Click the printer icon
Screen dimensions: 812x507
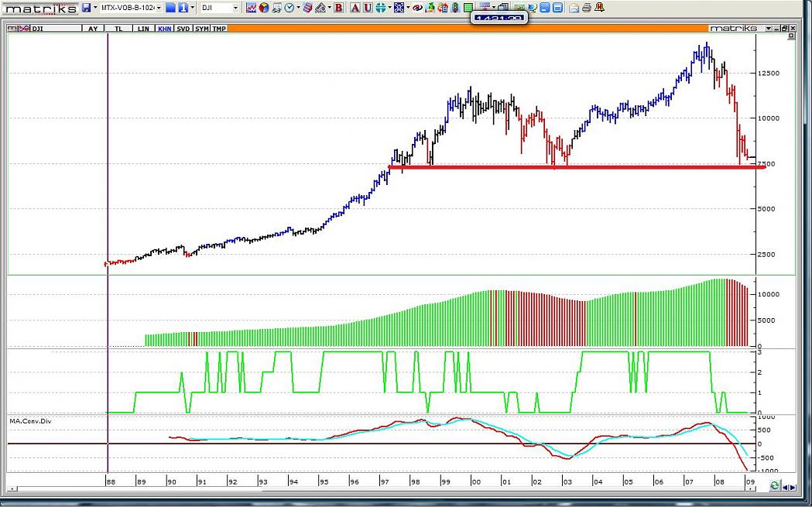586,8
